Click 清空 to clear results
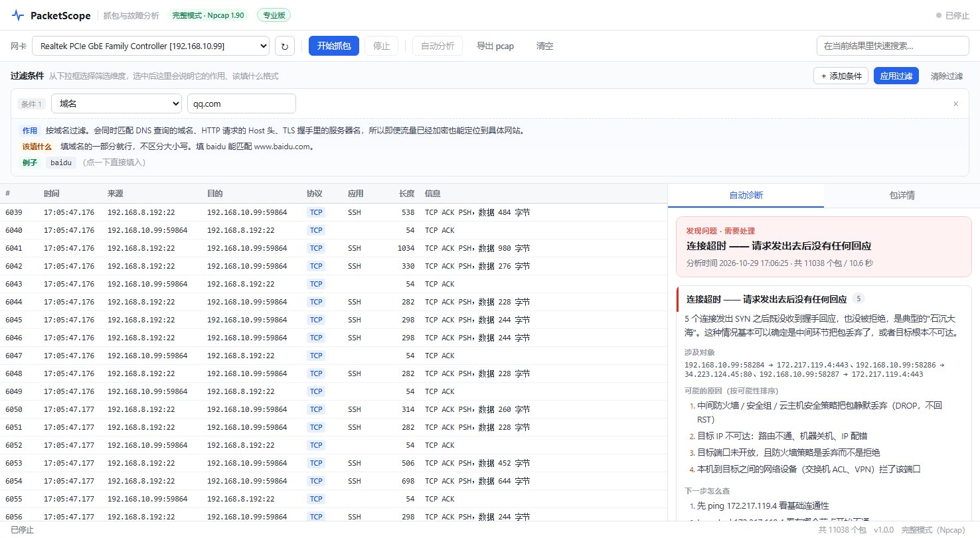This screenshot has height=538, width=980. point(545,46)
